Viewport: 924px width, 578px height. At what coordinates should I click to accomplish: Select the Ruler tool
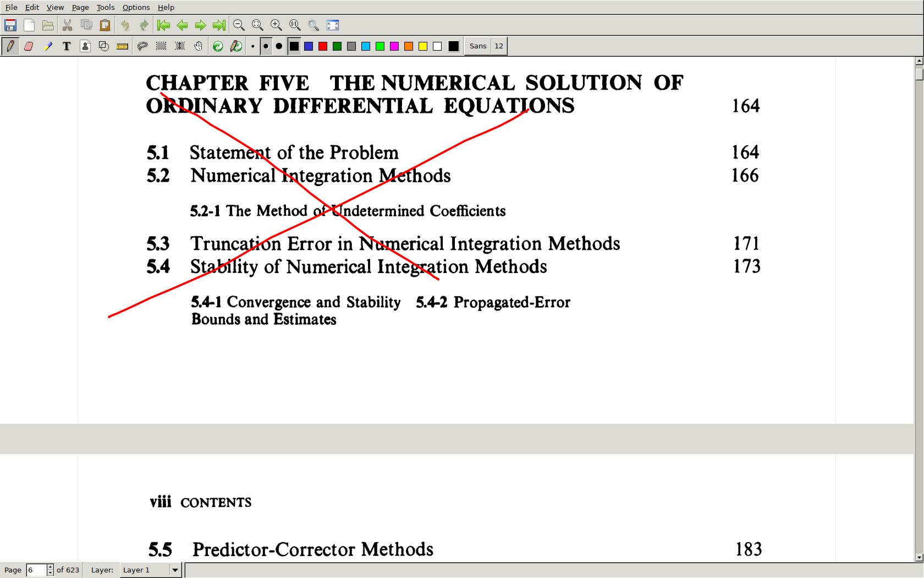[x=122, y=46]
